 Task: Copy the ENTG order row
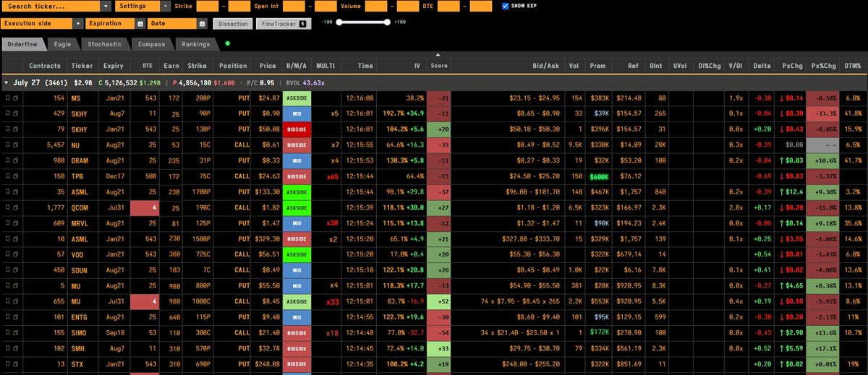15,318
